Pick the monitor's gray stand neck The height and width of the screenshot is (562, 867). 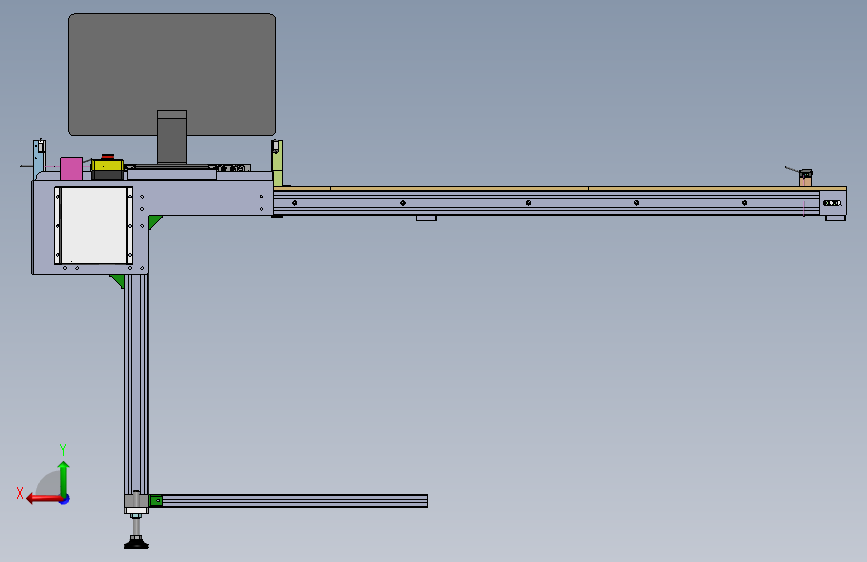point(172,137)
